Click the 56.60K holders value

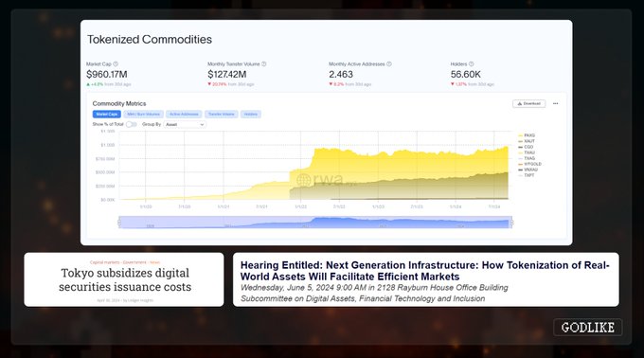(465, 74)
